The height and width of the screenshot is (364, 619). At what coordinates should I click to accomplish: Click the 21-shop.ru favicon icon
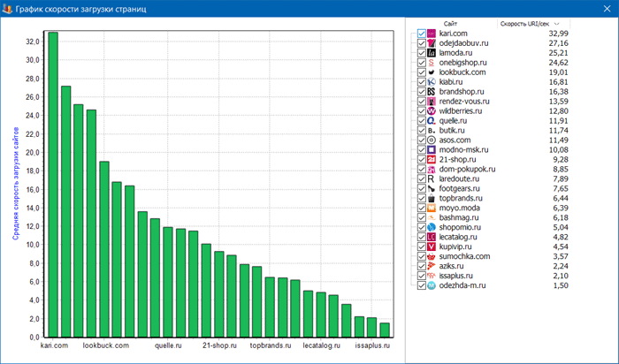tap(432, 159)
